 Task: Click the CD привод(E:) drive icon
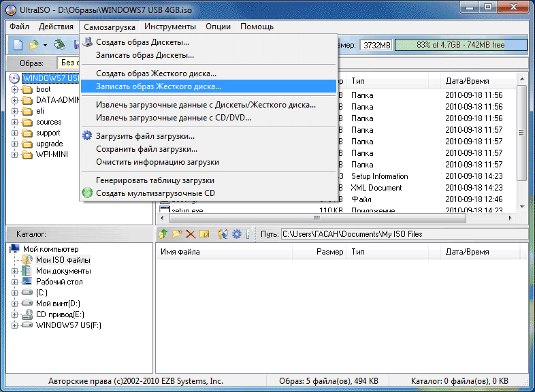27,314
